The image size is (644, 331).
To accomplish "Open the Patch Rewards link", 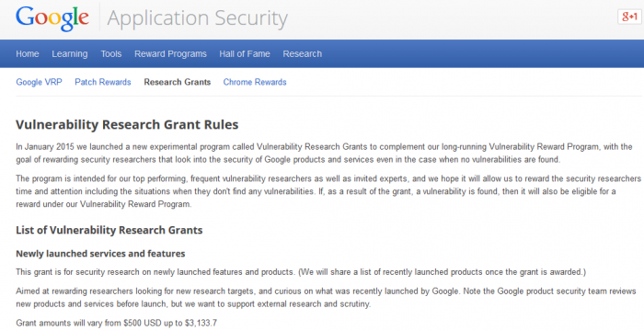I will coord(103,82).
